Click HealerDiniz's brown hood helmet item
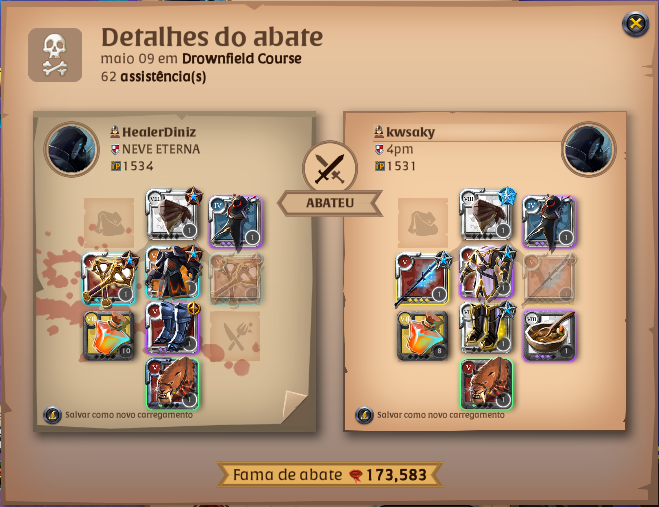This screenshot has width=659, height=507. tap(173, 215)
